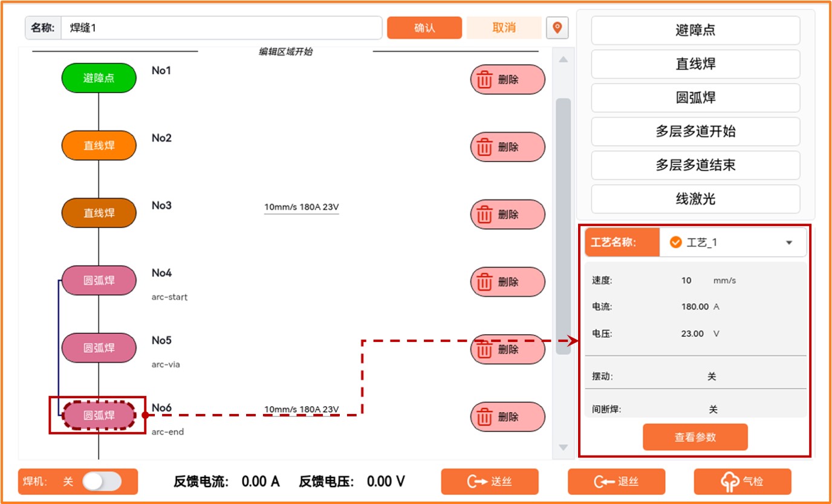Click the 反馈电压 reading 0.00 V

(x=386, y=482)
